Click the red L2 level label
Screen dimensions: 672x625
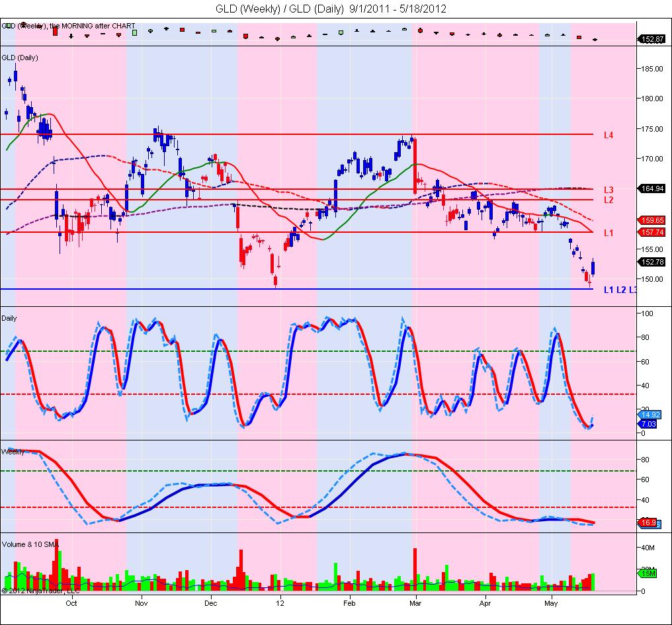click(x=609, y=200)
